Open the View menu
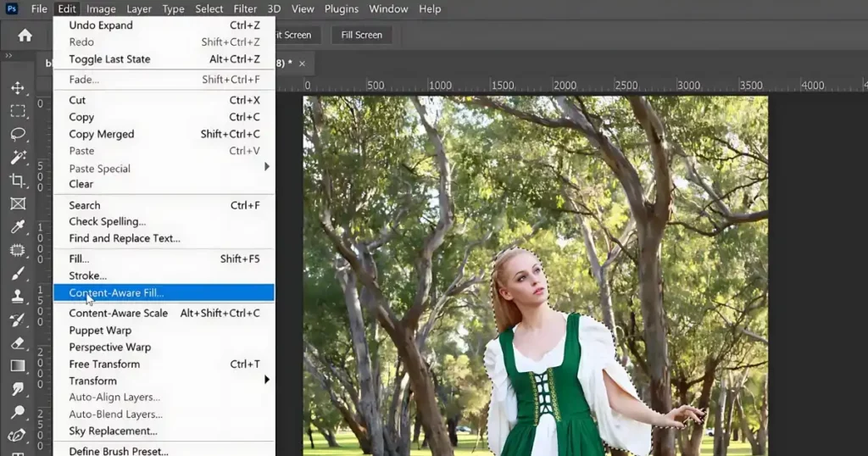 pos(303,8)
